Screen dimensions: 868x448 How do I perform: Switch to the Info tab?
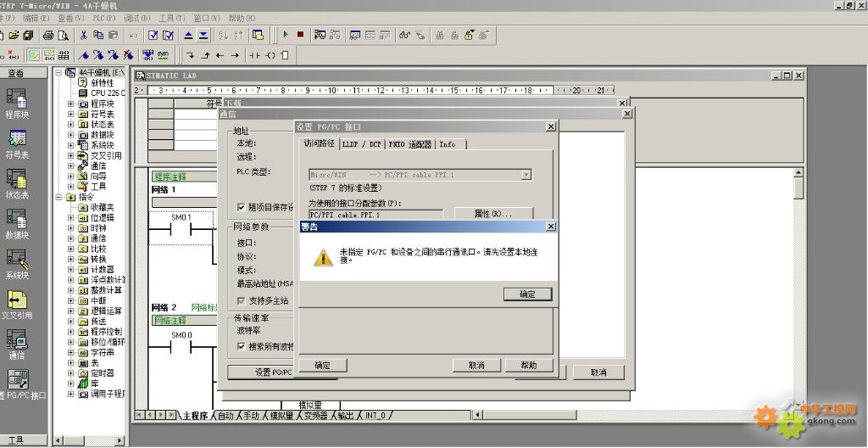[x=451, y=144]
